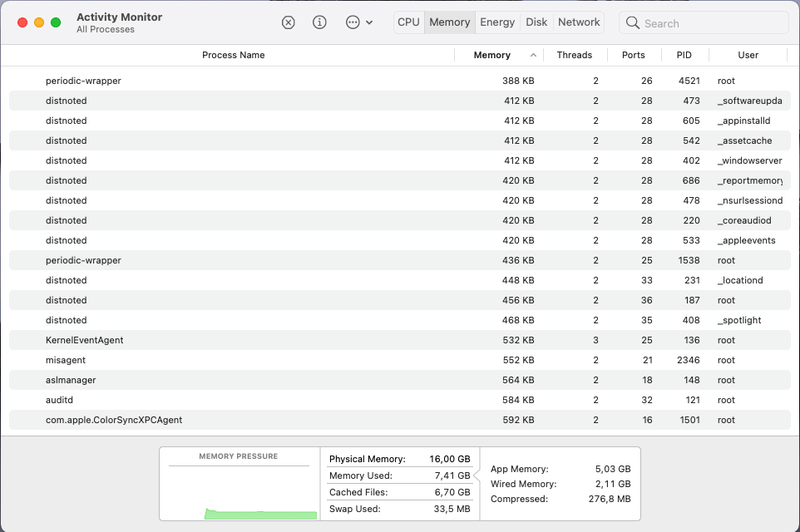Click the Physical Memory 16,00 GB value
800x532 pixels.
pyautogui.click(x=449, y=459)
